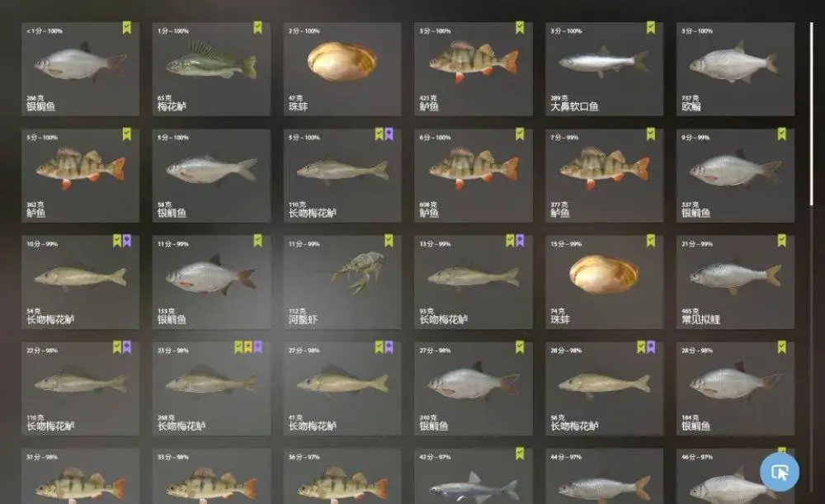This screenshot has height=504, width=825.
Task: Click the vertical scrollbar on the right
Action: [x=812, y=113]
